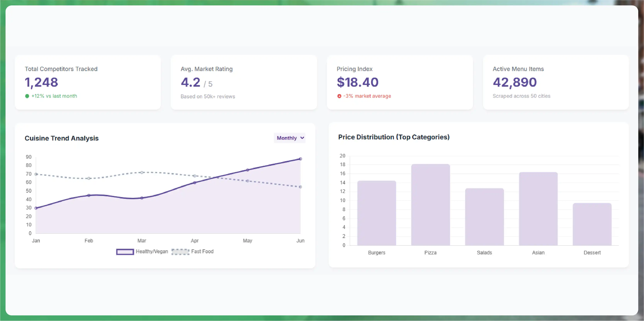Viewport: 644px width, 321px height.
Task: Click the Dessert bar
Action: [x=592, y=224]
